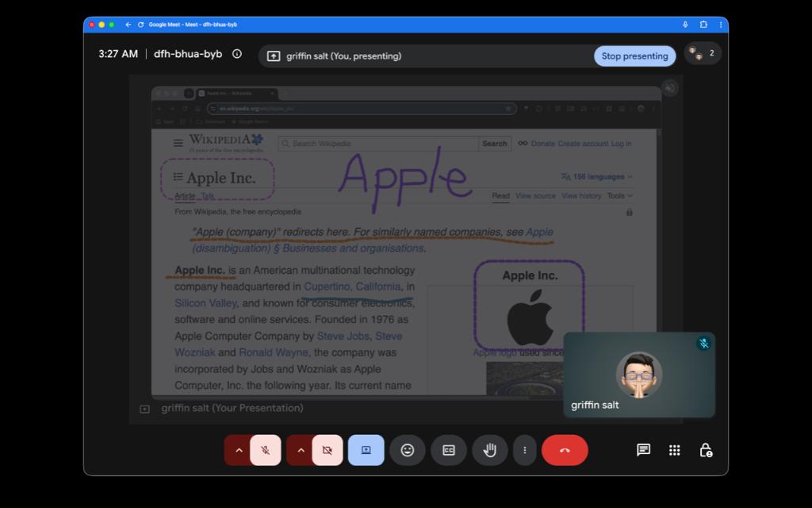The height and width of the screenshot is (508, 812).
Task: Open the chat with everyone panel
Action: pyautogui.click(x=643, y=450)
